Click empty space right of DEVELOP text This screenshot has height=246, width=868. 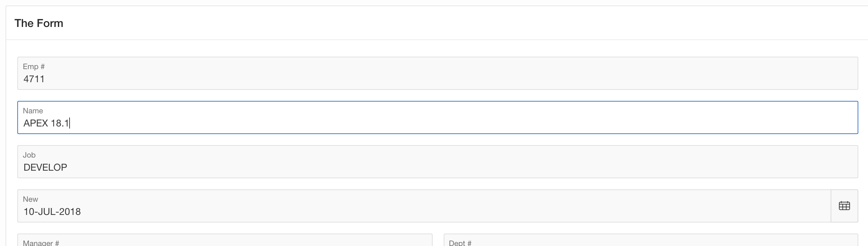[415, 168]
